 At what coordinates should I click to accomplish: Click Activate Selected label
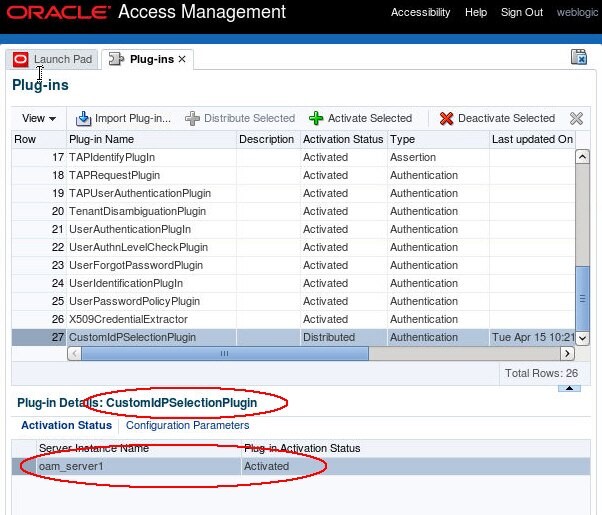coord(370,118)
